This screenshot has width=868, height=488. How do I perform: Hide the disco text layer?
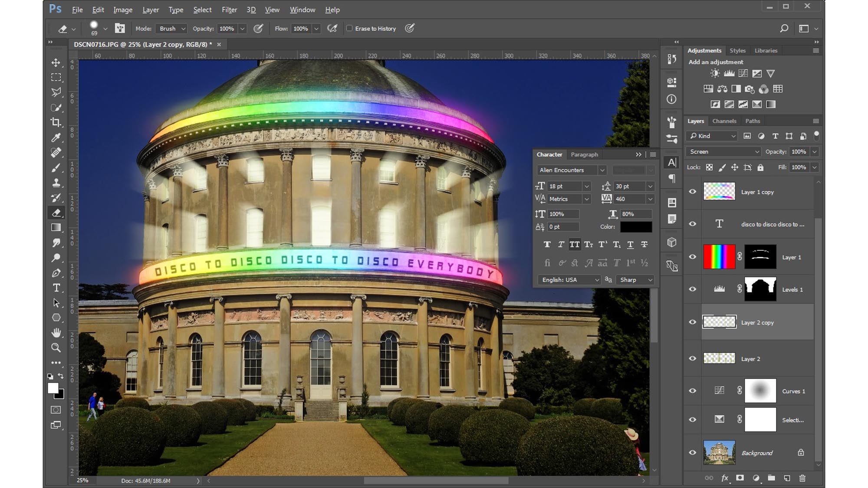[693, 224]
